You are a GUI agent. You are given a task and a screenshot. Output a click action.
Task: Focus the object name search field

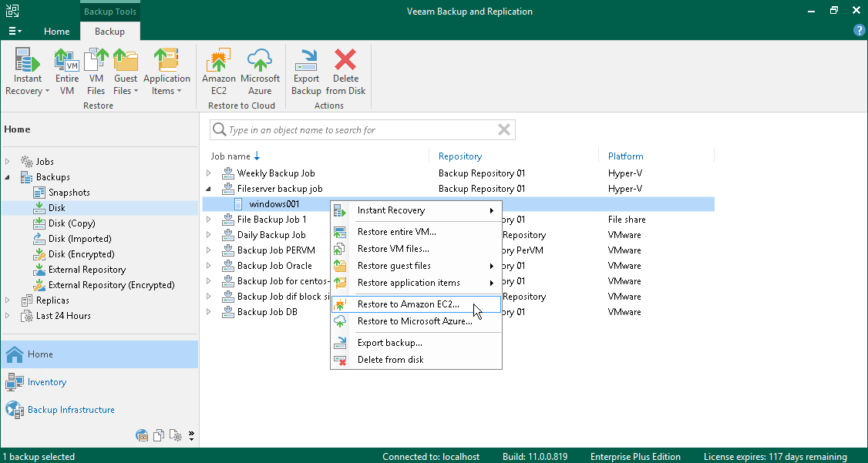361,130
